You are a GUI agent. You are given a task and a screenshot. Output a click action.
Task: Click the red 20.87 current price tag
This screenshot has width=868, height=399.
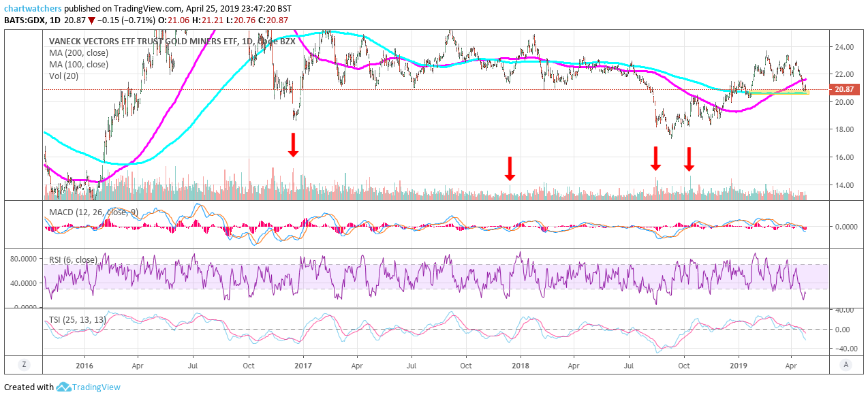click(x=843, y=90)
